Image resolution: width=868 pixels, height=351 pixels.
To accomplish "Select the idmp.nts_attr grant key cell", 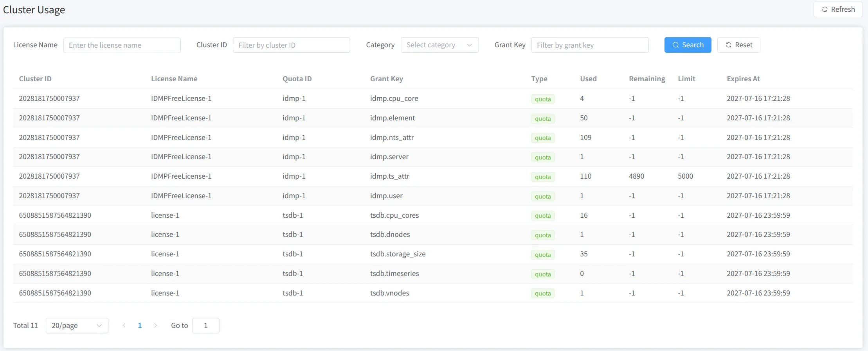I will 392,138.
